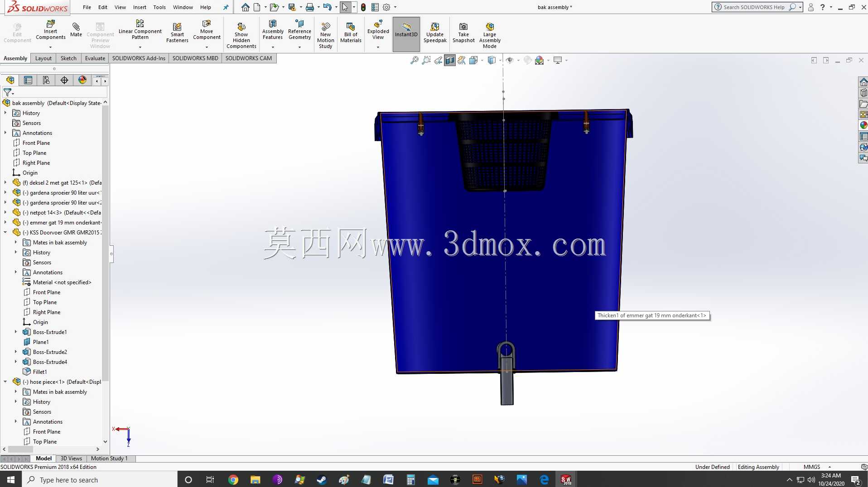Switch to the Evaluate tab
This screenshot has width=868, height=487.
tap(95, 58)
